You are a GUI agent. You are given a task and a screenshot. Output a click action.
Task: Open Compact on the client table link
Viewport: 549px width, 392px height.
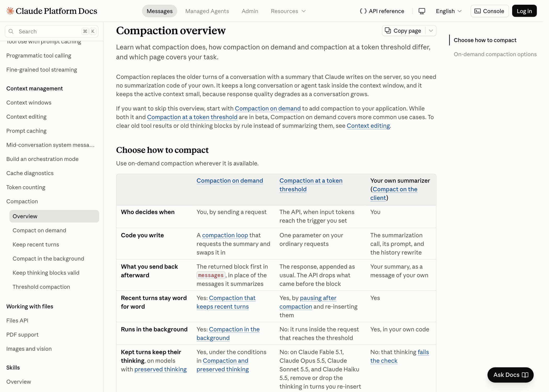394,193
